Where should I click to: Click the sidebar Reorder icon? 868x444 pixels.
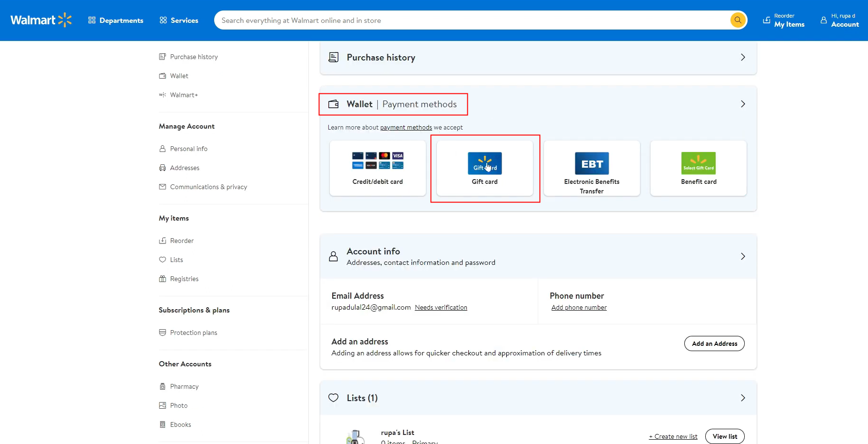162,241
